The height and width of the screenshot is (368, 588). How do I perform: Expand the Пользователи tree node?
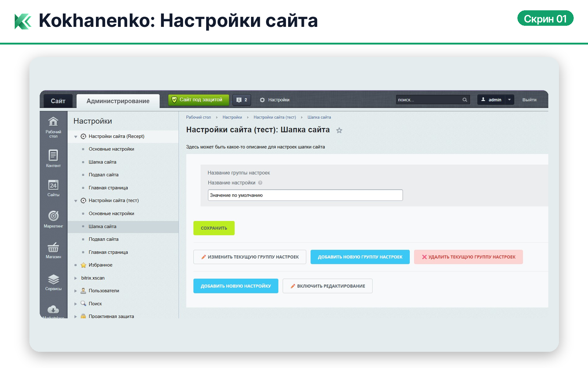(76, 291)
